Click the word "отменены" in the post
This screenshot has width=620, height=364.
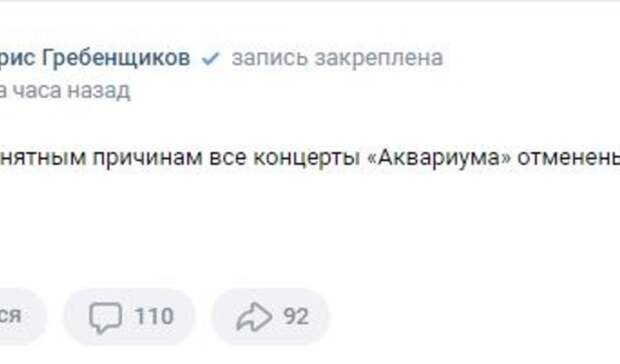pos(569,157)
